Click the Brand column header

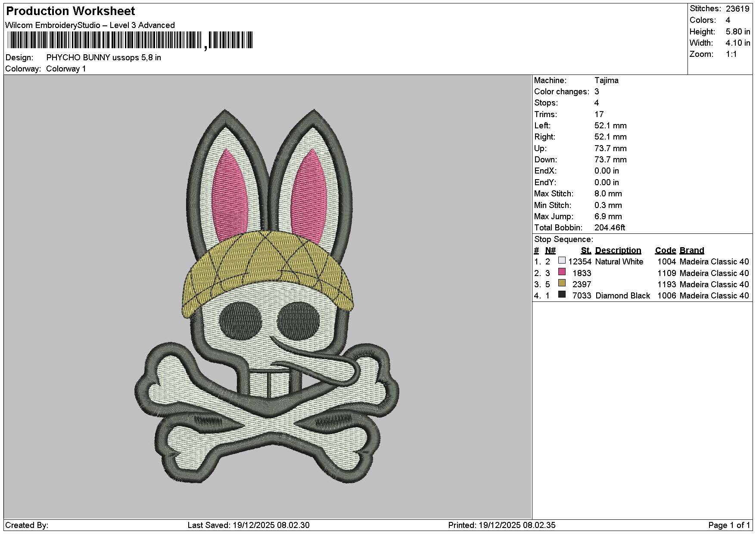click(692, 250)
